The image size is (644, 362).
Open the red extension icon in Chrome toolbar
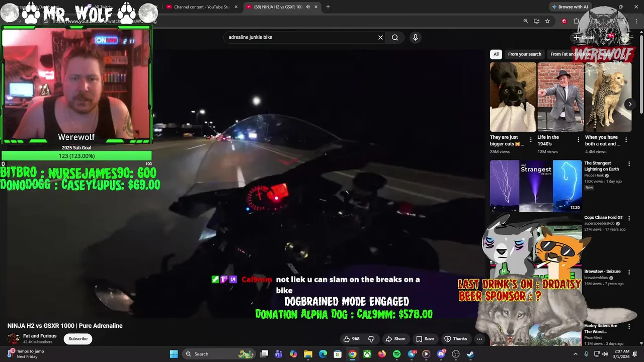click(x=564, y=21)
